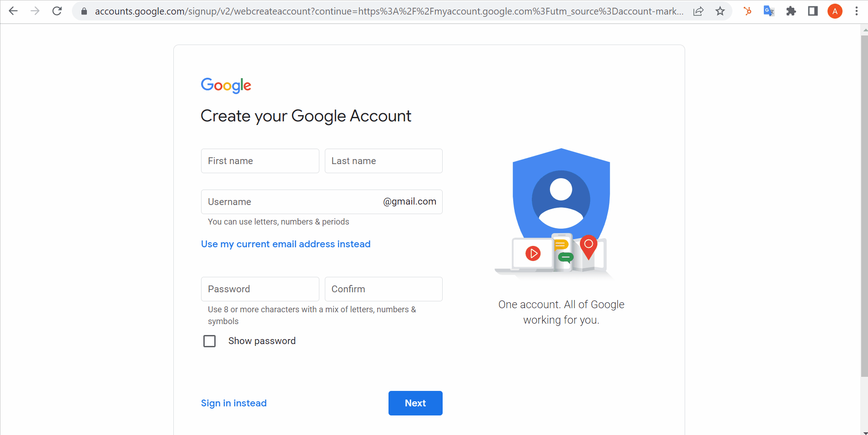Click the Password field
868x435 pixels.
(260, 289)
